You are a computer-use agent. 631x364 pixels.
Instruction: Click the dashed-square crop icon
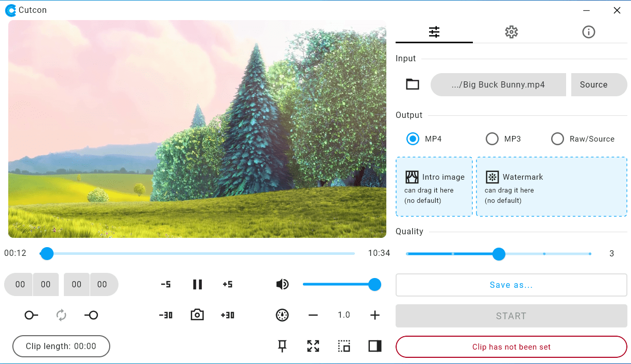click(x=344, y=346)
